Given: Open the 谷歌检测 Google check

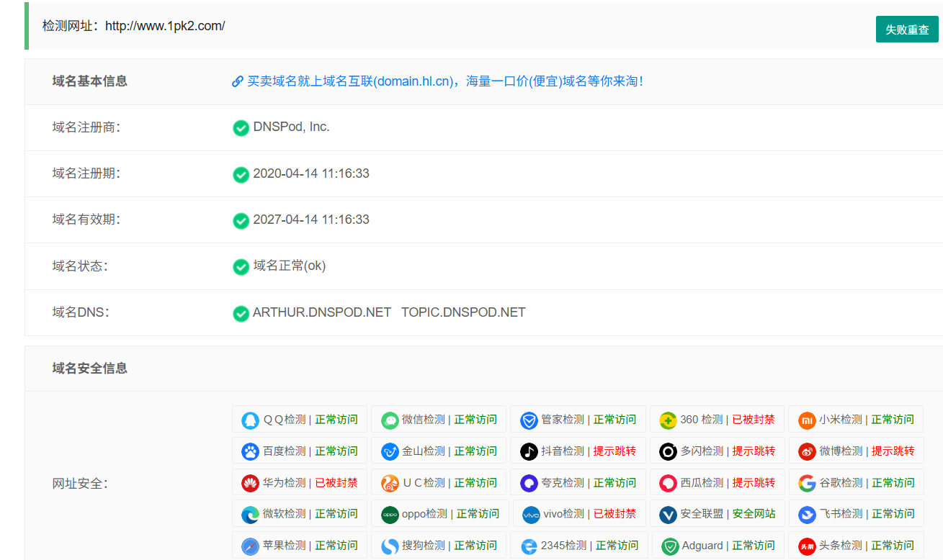Looking at the screenshot, I should [x=856, y=482].
